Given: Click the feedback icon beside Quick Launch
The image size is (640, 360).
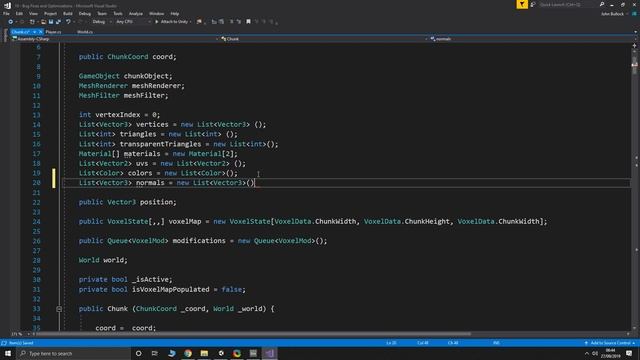Looking at the screenshot, I should tap(533, 4).
